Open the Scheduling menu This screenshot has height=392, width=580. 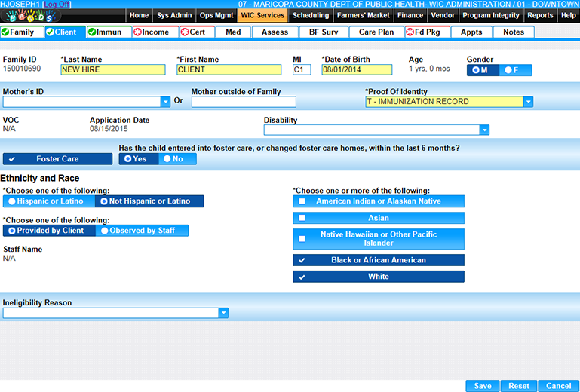click(x=310, y=15)
